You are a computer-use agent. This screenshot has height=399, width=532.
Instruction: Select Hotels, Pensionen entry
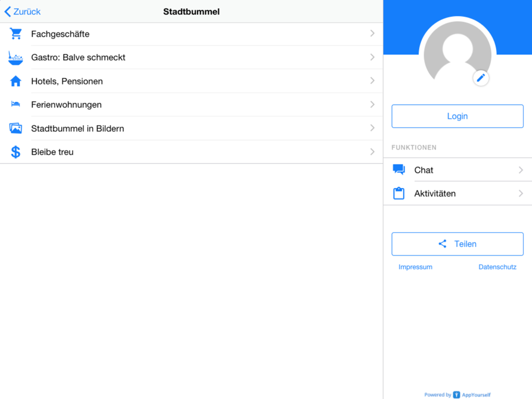point(192,81)
